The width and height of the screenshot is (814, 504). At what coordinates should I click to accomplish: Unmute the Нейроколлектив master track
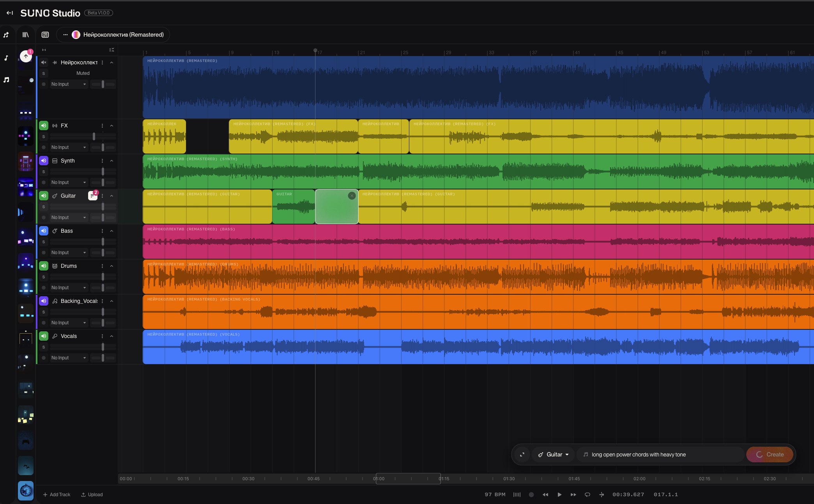point(44,62)
